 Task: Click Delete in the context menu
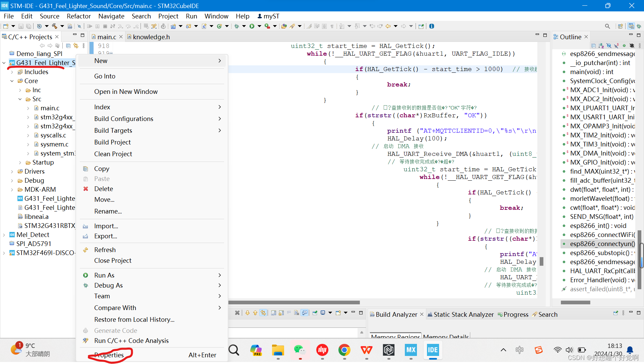coord(152,189)
